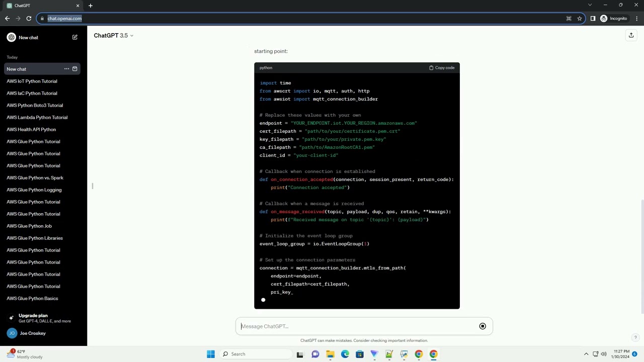
Task: Open options menu for current New chat
Action: (x=66, y=69)
